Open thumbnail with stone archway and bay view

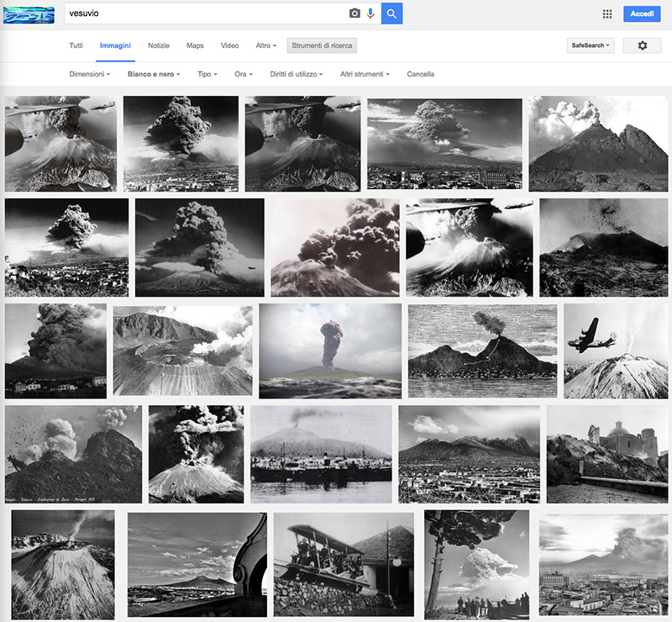pos(197,564)
